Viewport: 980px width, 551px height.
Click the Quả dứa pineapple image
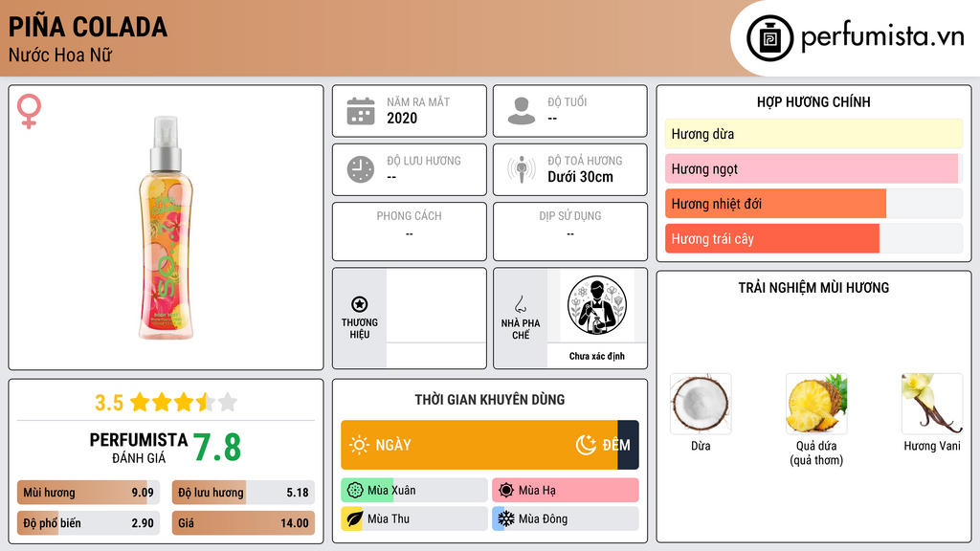pos(816,404)
